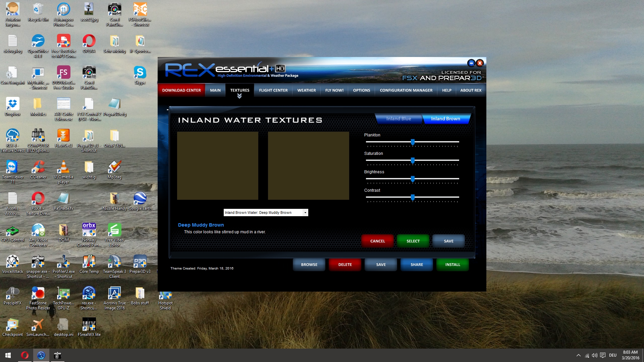Click the CPU-Control desktop icon

tap(12, 233)
